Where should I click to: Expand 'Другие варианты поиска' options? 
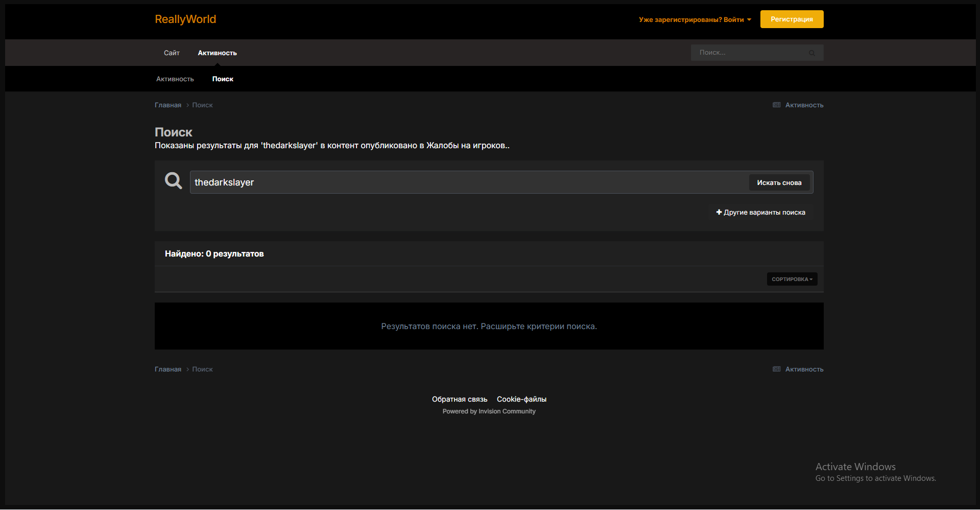[x=764, y=213]
